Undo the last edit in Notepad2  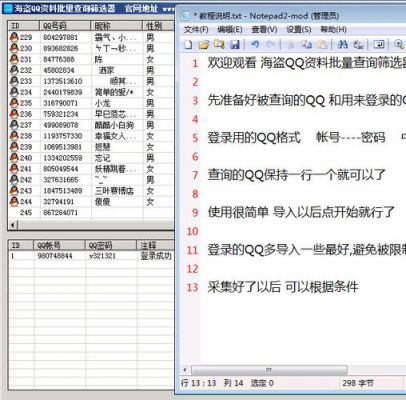pos(255,44)
